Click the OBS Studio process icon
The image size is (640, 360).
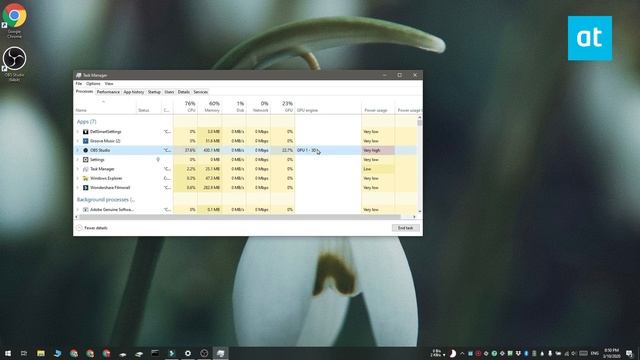click(86, 150)
